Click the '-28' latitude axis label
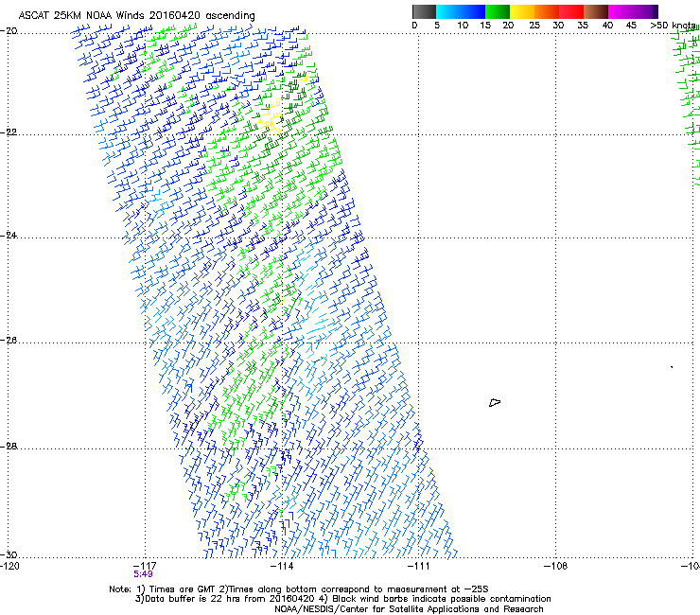This screenshot has height=615, width=700. pos(9,447)
